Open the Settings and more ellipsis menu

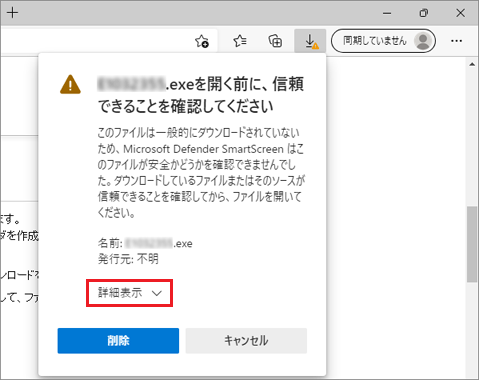tap(456, 41)
